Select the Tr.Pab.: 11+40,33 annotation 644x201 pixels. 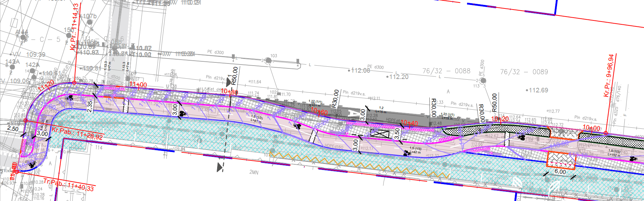[x=68, y=185]
